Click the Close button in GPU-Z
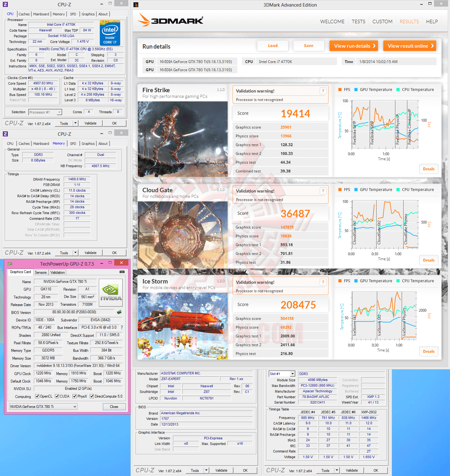 pyautogui.click(x=114, y=407)
